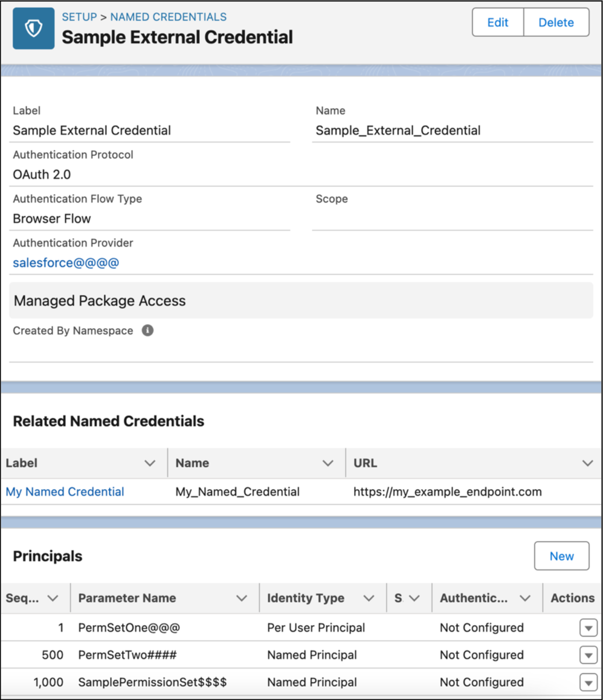This screenshot has width=603, height=700.
Task: Open the Sequence column dropdown
Action: click(53, 598)
